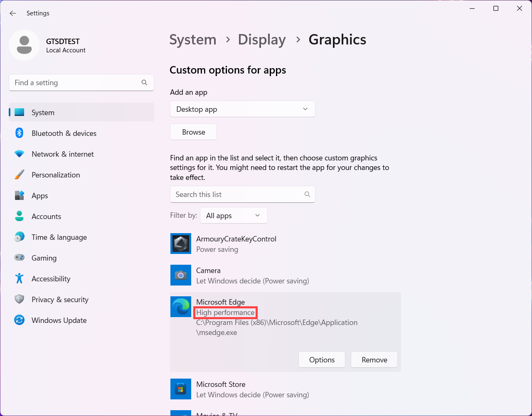Open the Desktop app dropdown
Screen dimensions: 532x416
pos(242,109)
